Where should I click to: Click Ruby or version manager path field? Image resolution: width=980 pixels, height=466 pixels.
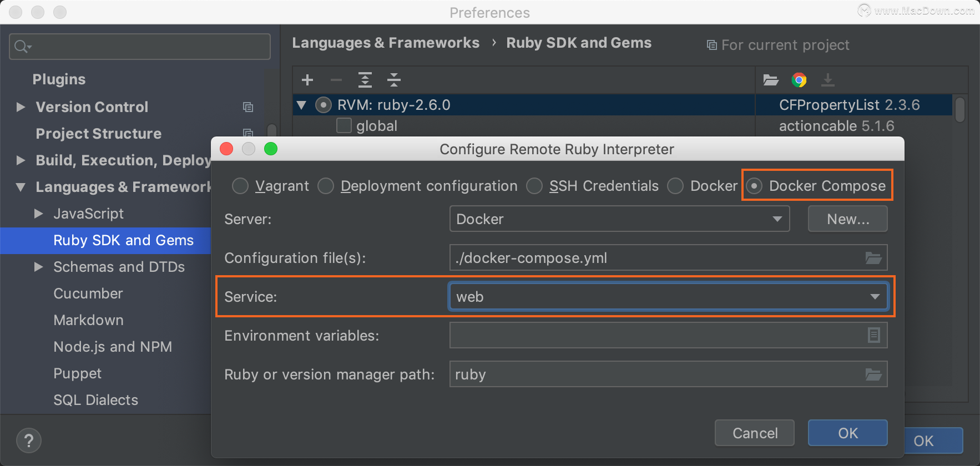pos(668,374)
